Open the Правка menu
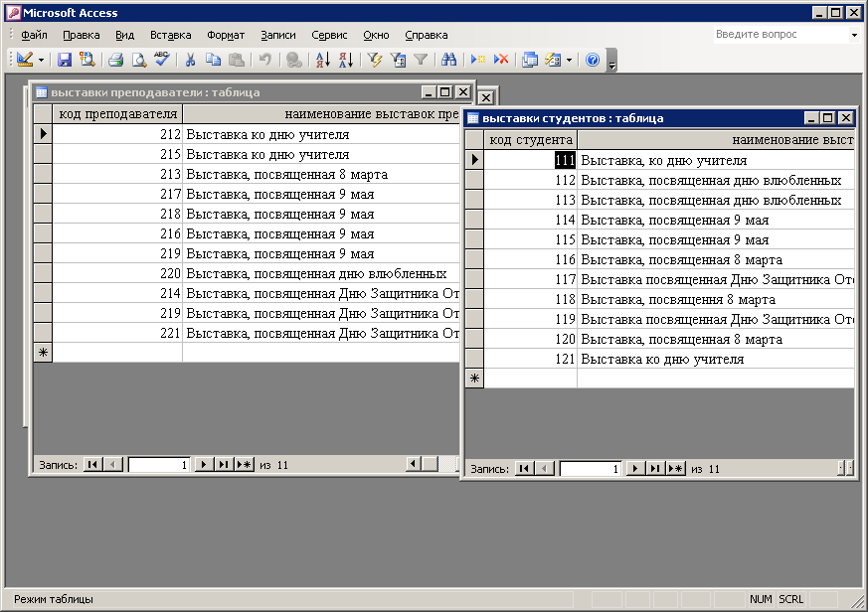The height and width of the screenshot is (612, 868). (82, 35)
